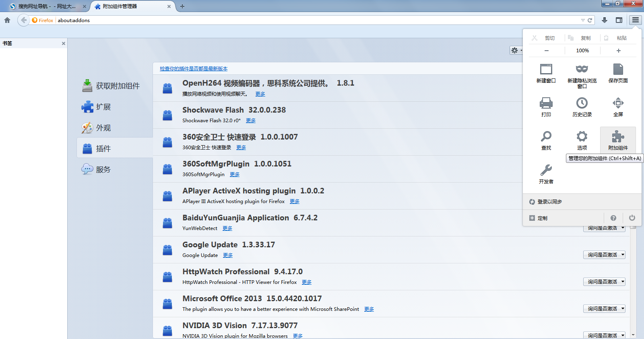Open the Help question mark icon
This screenshot has width=644, height=339.
point(613,218)
